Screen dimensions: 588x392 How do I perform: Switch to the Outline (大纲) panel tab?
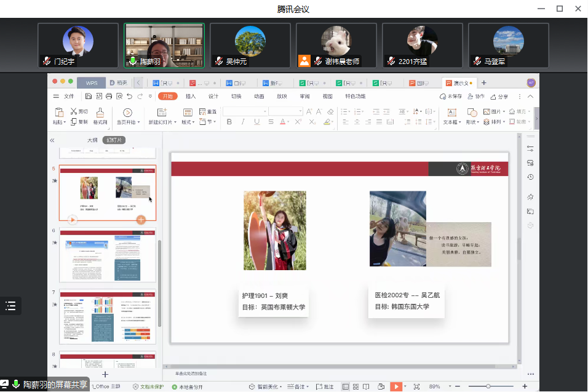(x=92, y=140)
